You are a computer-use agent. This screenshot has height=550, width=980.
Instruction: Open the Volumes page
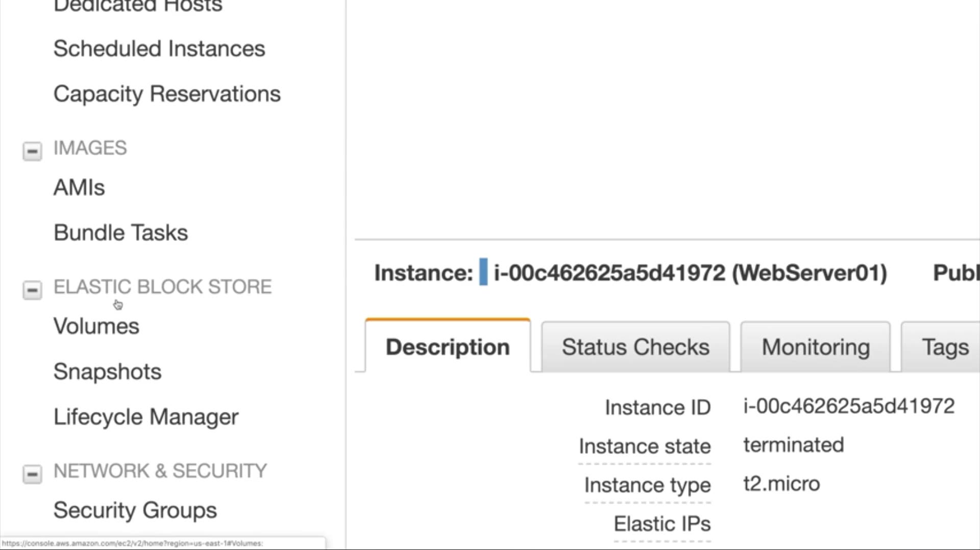pyautogui.click(x=96, y=327)
